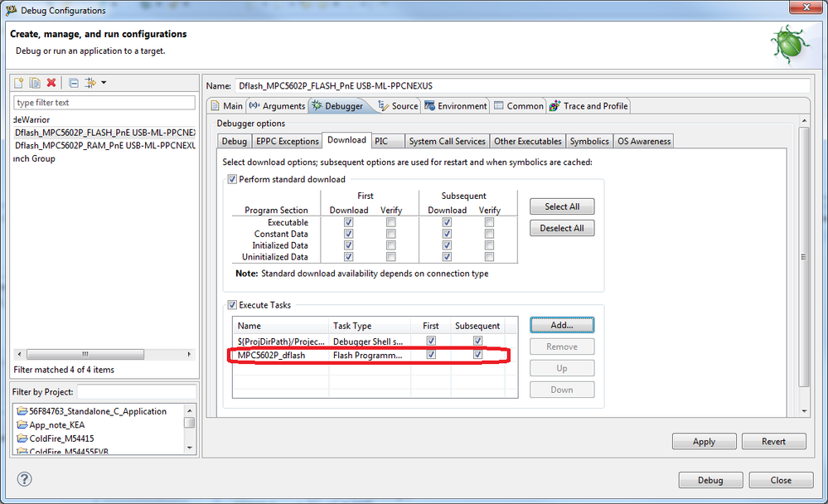Screen dimensions: 828x504
Task: Open the Trace and Profile tab
Action: (x=588, y=105)
